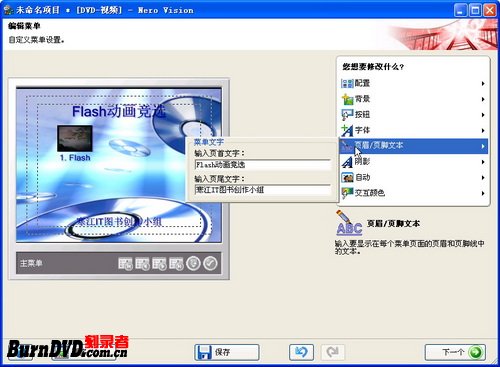Click the '1. Flash' chapter label
This screenshot has width=500, height=367.
75,158
